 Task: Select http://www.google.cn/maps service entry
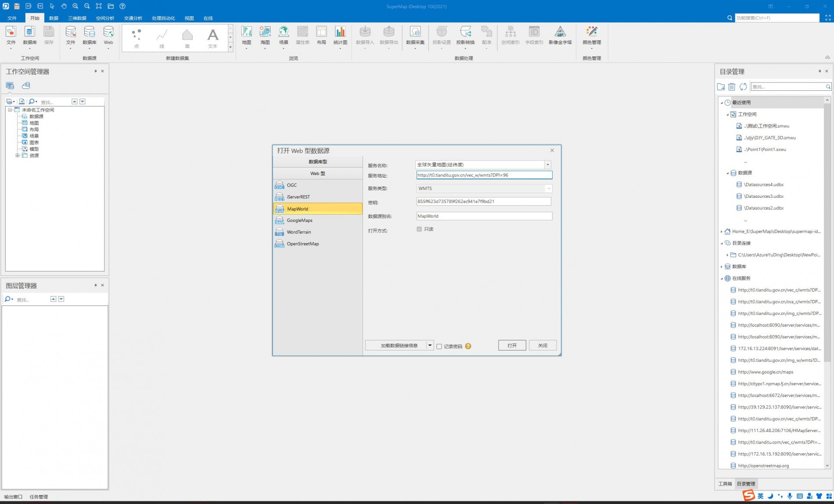766,372
